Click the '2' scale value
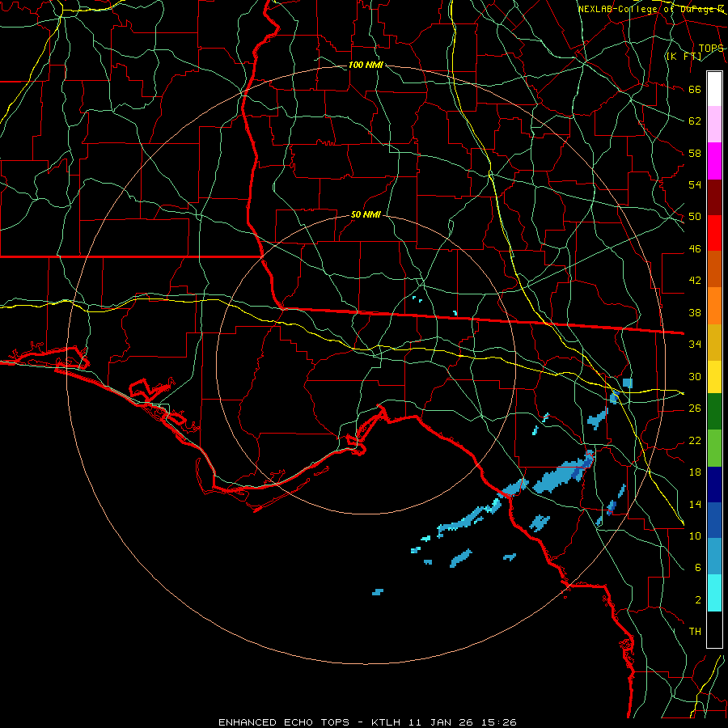The height and width of the screenshot is (728, 728). click(698, 600)
